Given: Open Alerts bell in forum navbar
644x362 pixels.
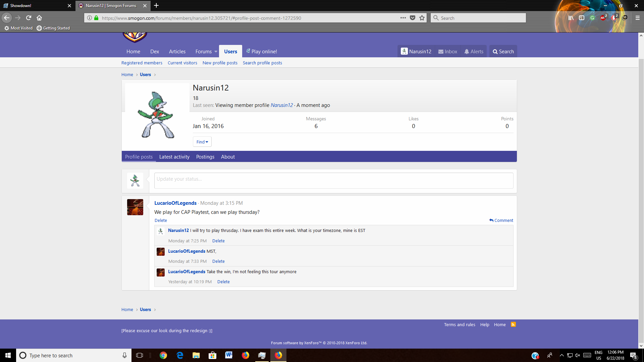Looking at the screenshot, I should 474,51.
